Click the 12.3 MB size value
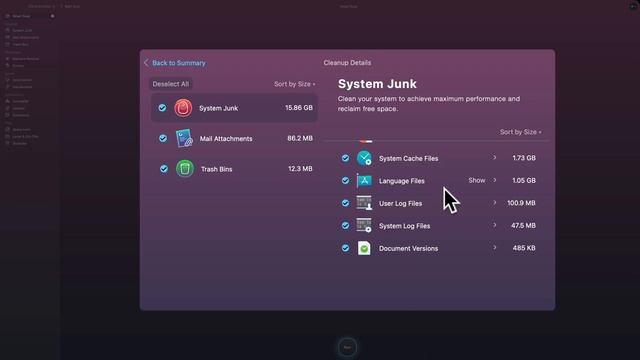640x360 pixels. coord(300,169)
